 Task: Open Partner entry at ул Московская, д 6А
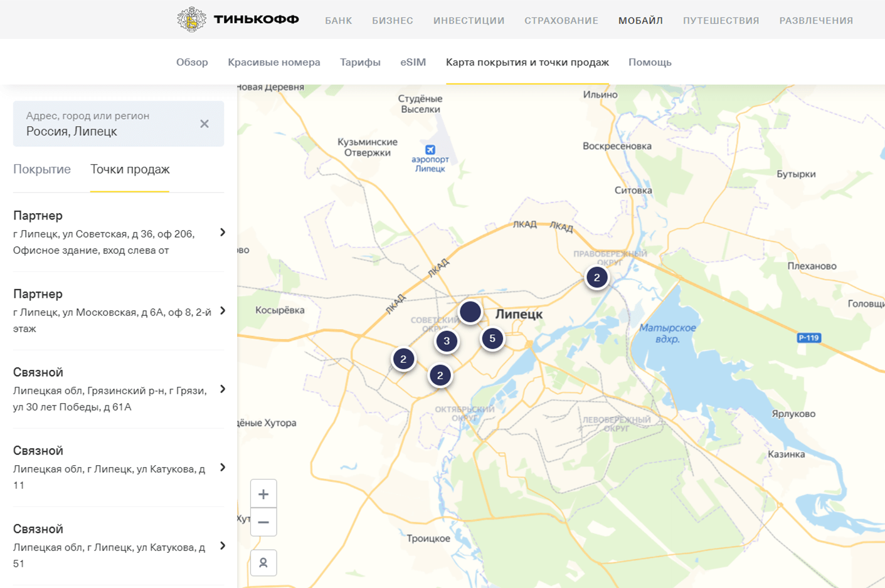(119, 311)
